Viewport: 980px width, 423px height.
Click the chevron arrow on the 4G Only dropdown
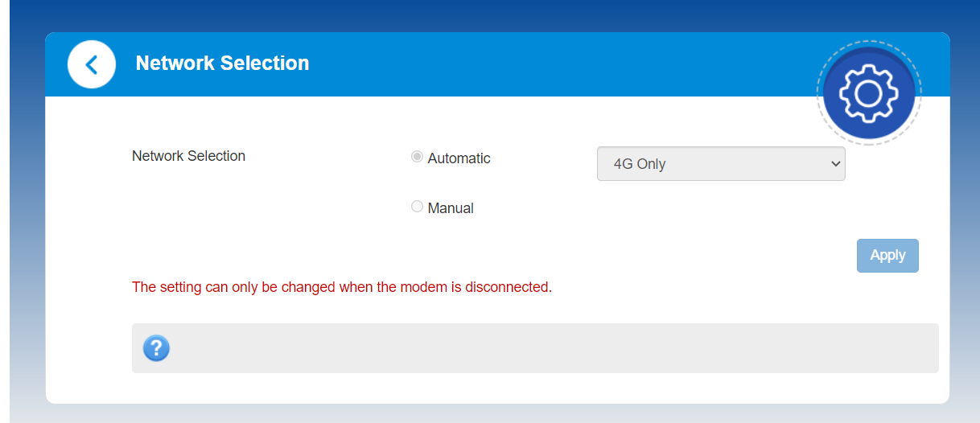tap(834, 164)
